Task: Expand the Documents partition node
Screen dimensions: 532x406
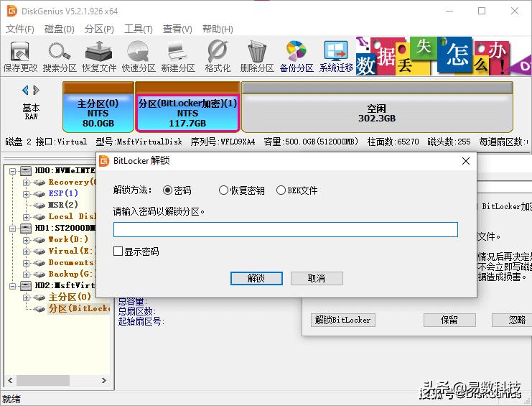Action: tap(26, 263)
